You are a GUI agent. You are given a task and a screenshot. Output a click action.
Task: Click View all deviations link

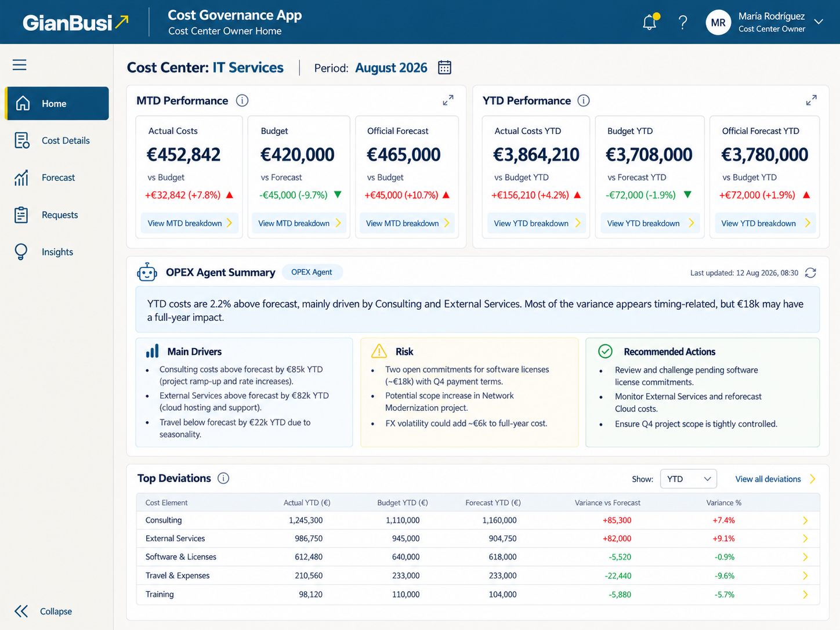pyautogui.click(x=775, y=479)
